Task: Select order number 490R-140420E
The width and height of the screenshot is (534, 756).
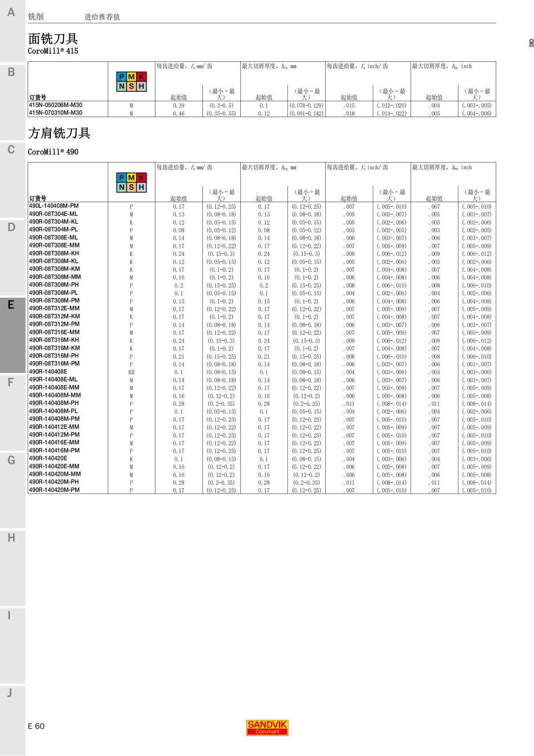Action: coord(48,458)
